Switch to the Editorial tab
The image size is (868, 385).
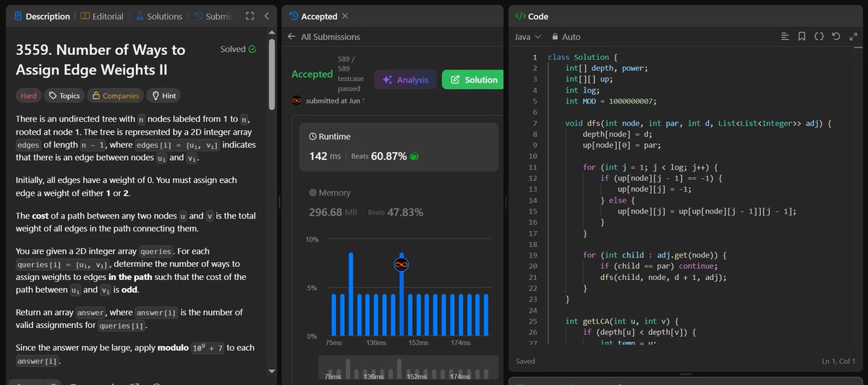pyautogui.click(x=101, y=16)
